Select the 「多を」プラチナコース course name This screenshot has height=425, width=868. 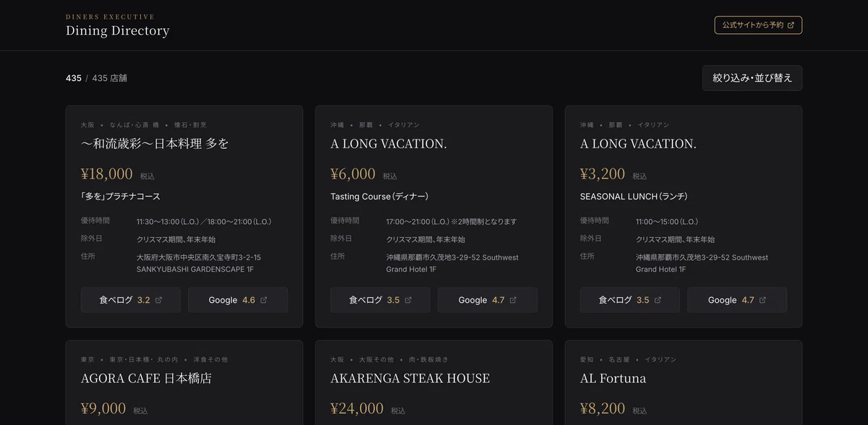(x=121, y=197)
